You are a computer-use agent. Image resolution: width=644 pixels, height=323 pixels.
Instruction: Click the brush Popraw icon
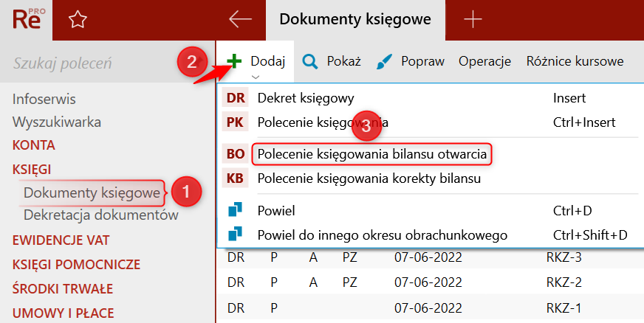(384, 62)
